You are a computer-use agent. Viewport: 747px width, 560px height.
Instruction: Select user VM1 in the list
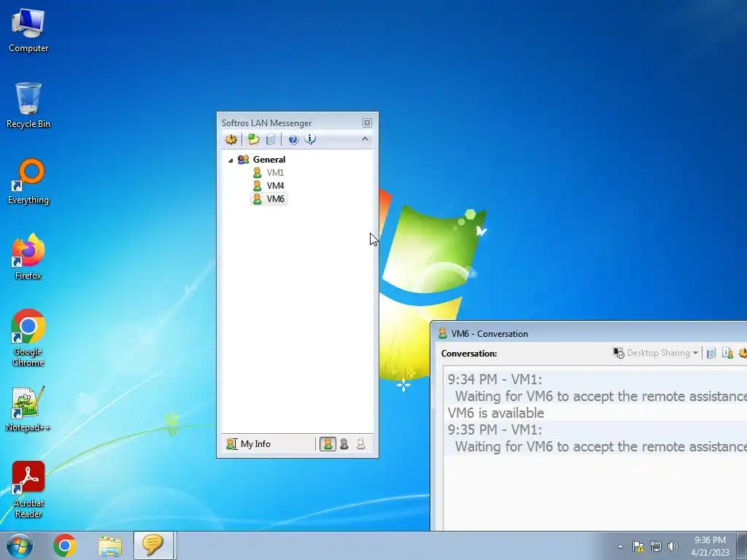click(275, 172)
